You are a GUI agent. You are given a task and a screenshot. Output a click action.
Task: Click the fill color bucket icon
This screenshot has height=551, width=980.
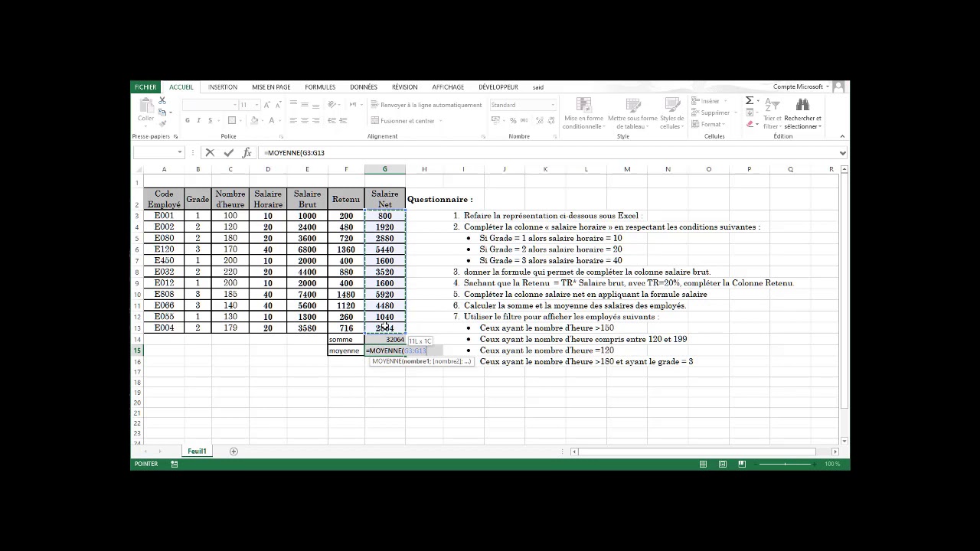pos(254,121)
